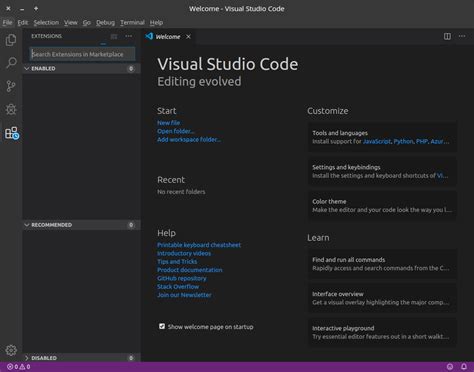Open the notifications bell in status bar
The width and height of the screenshot is (474, 372).
[x=464, y=367]
